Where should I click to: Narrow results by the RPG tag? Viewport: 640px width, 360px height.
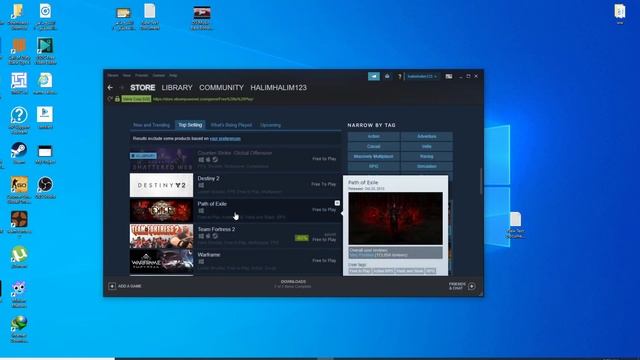373,167
